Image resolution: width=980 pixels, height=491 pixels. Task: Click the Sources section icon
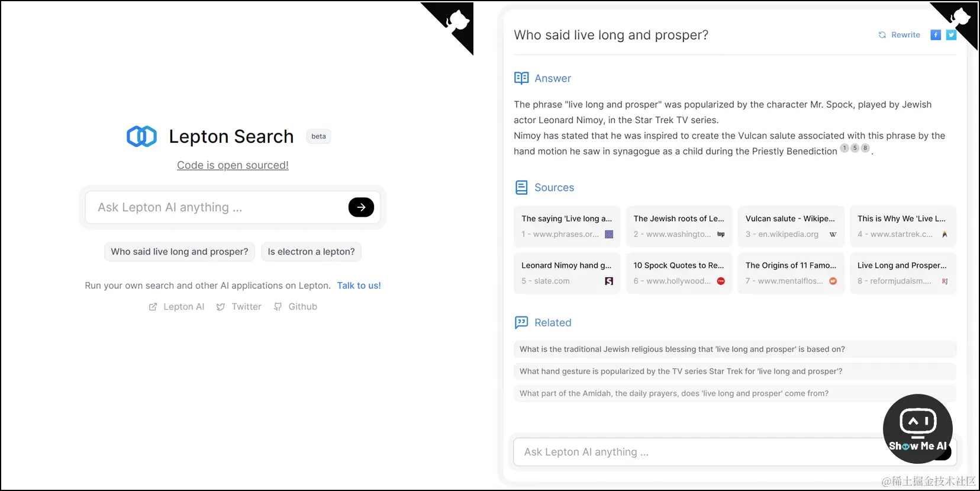click(x=521, y=188)
